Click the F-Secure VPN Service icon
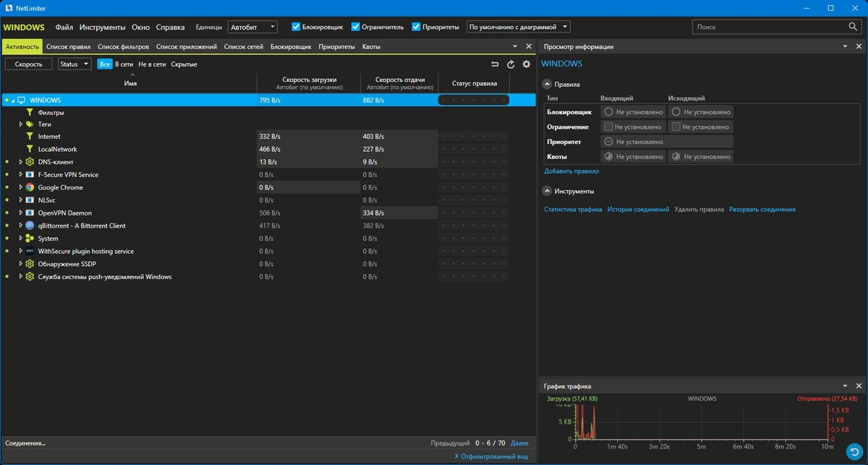 (30, 175)
